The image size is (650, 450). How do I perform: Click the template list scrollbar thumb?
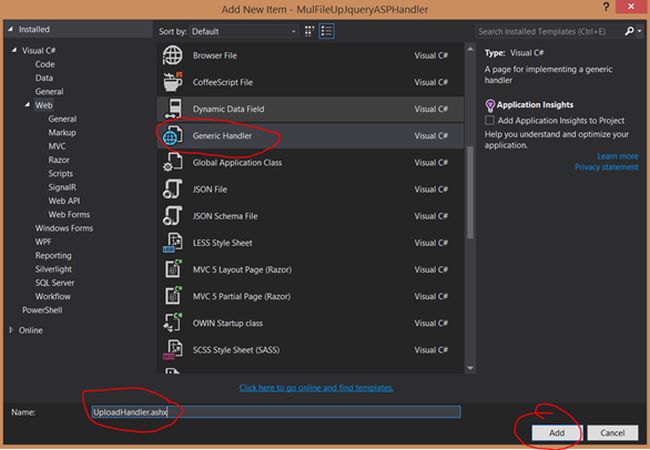click(470, 192)
